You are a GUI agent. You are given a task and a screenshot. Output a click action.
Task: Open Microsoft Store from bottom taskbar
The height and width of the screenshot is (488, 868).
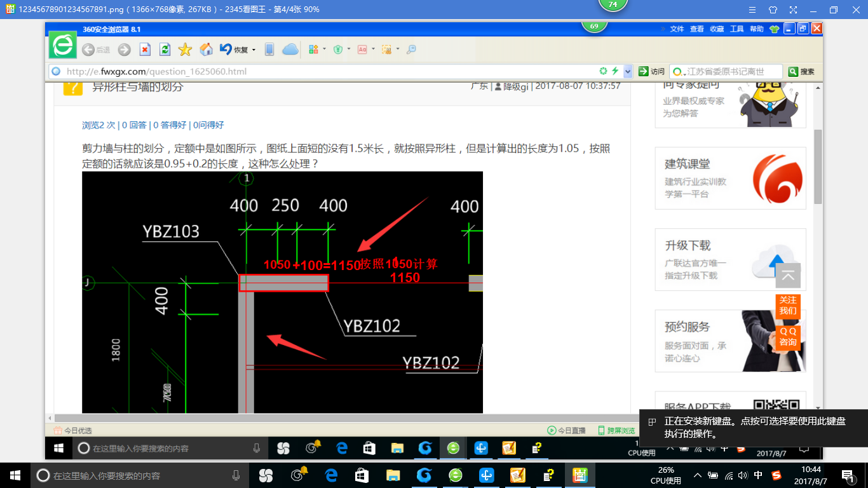pyautogui.click(x=362, y=475)
